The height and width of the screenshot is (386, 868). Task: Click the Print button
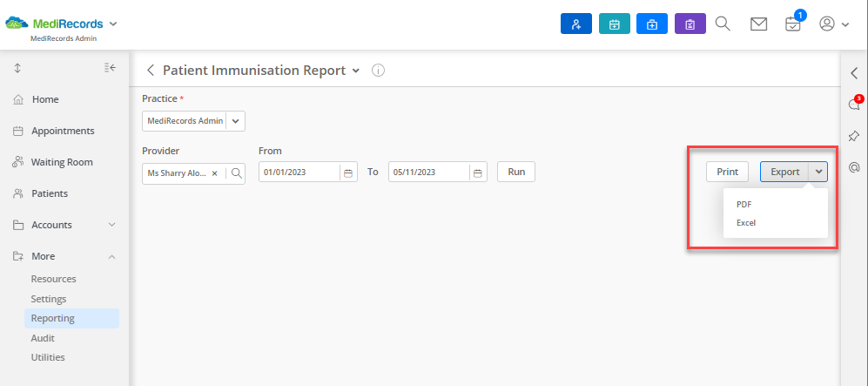point(727,172)
